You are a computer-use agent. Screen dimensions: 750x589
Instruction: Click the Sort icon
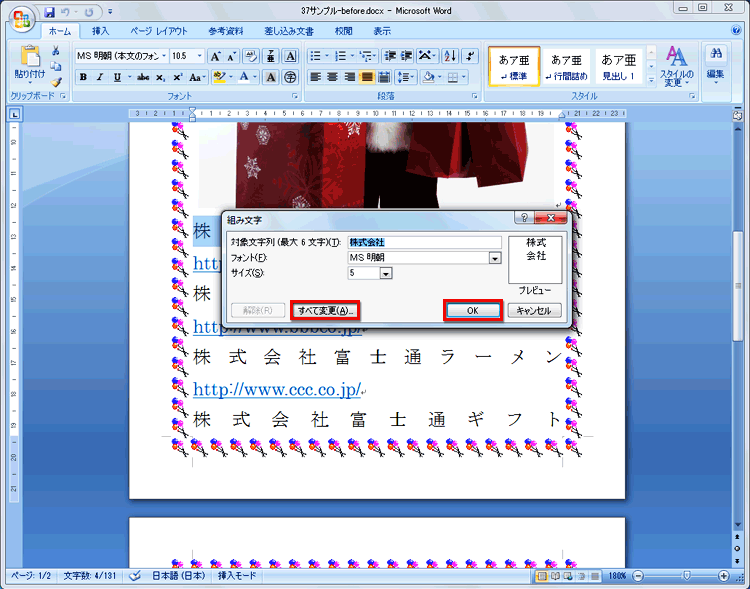(450, 56)
